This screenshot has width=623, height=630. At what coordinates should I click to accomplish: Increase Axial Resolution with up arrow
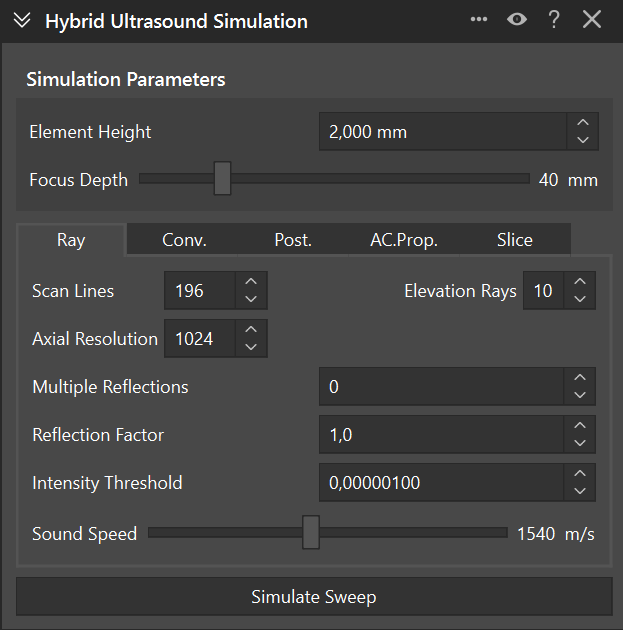point(251,329)
